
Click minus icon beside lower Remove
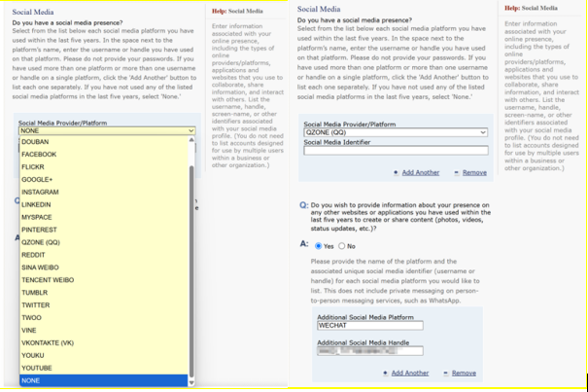pyautogui.click(x=446, y=374)
